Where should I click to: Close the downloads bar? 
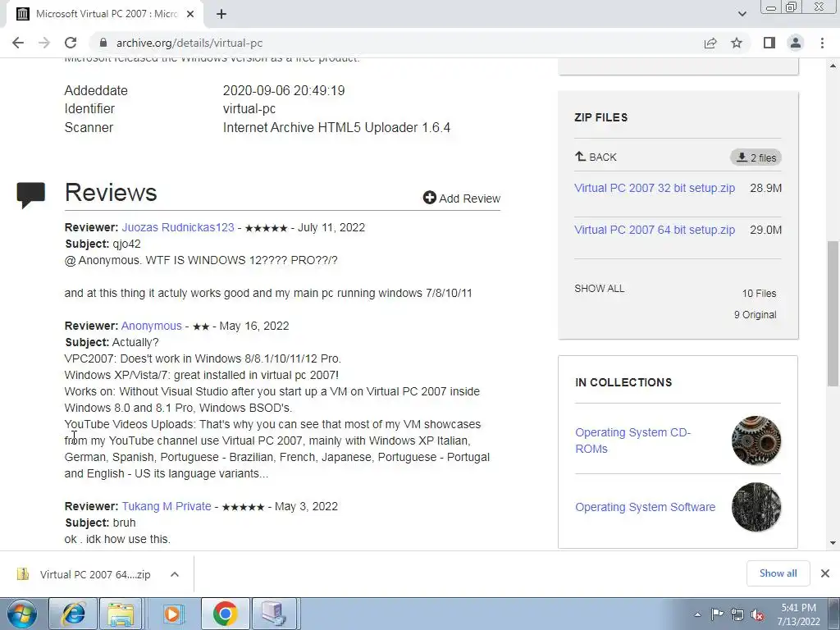[825, 573]
